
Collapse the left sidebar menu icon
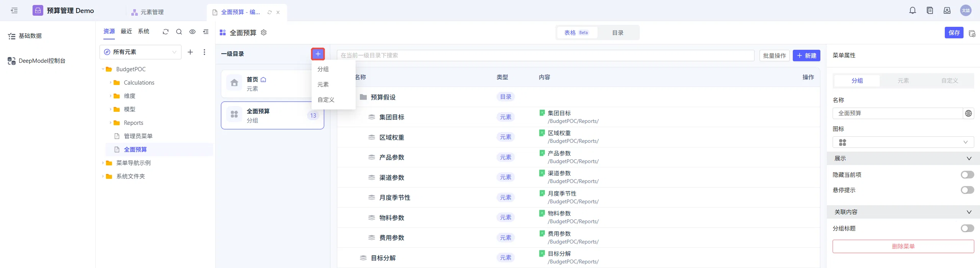click(x=14, y=10)
